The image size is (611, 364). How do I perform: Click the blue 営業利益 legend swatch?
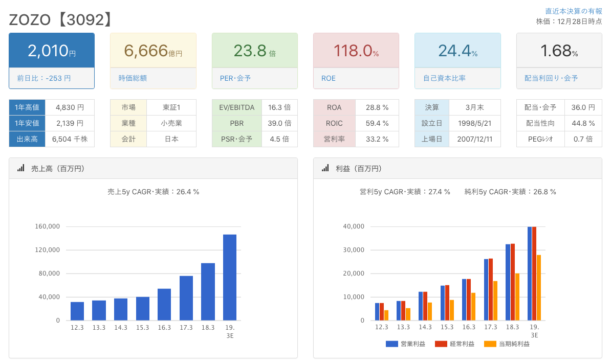click(391, 344)
